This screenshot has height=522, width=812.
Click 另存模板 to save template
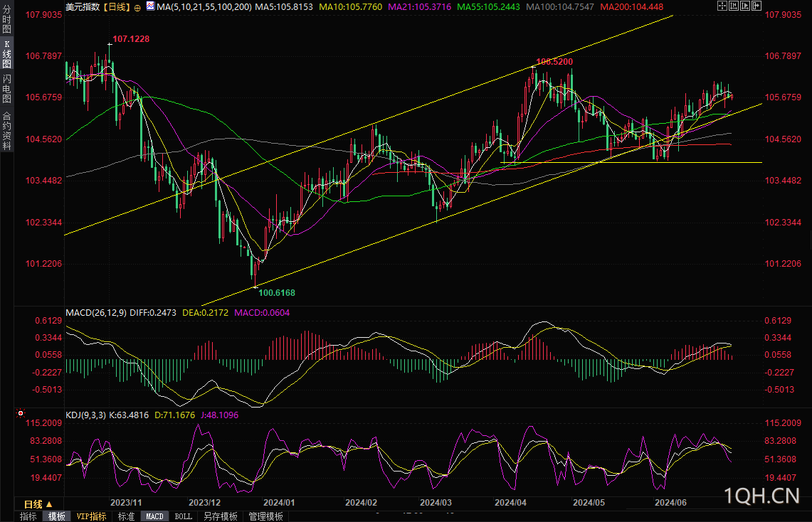[221, 516]
